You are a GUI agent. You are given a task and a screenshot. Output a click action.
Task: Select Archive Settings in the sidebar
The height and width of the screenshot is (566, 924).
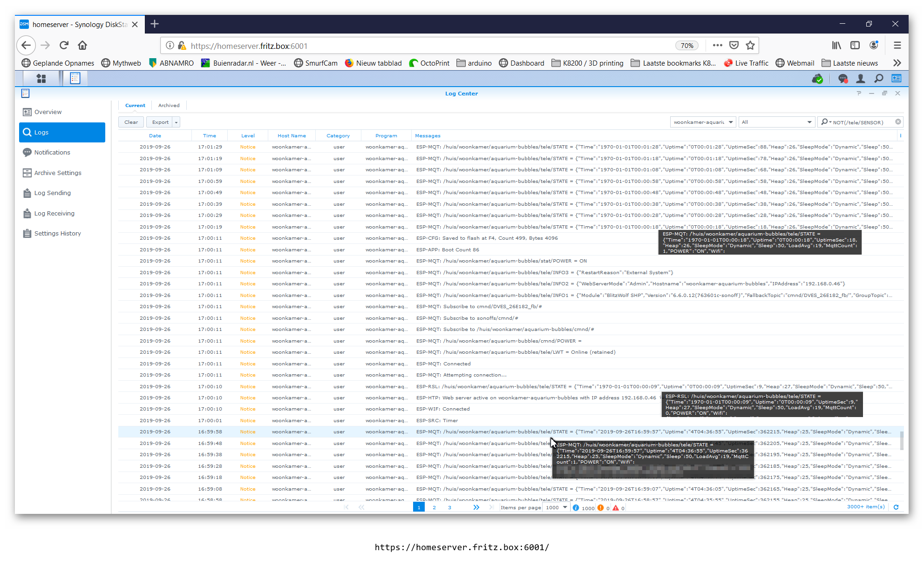pos(58,173)
